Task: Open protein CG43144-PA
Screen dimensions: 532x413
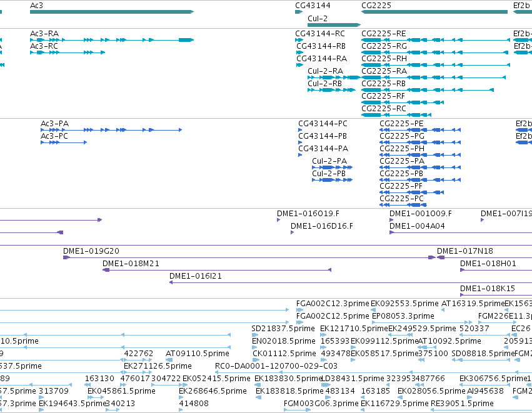Action: point(323,149)
